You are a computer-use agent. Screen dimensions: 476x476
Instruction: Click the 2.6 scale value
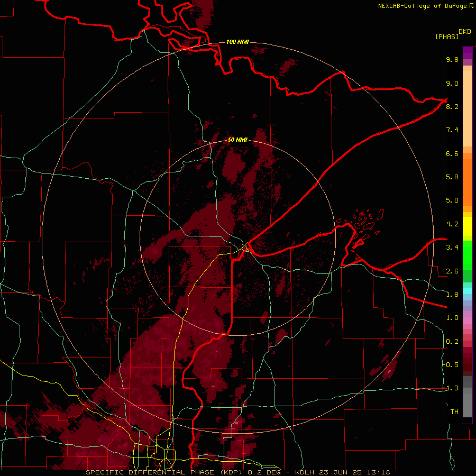(452, 271)
